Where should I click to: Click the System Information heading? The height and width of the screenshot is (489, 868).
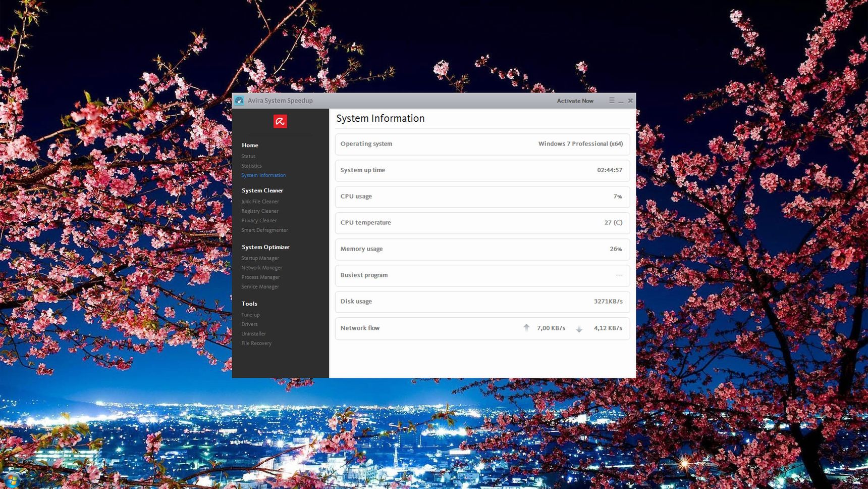pos(381,118)
